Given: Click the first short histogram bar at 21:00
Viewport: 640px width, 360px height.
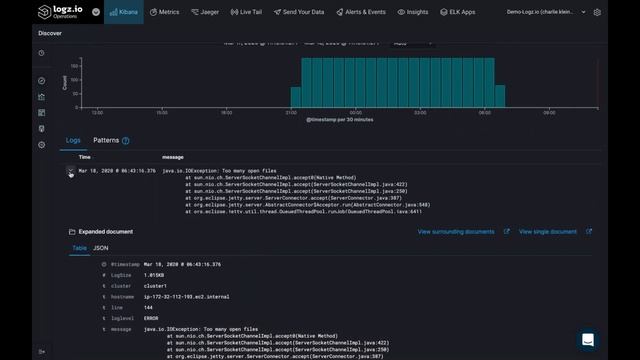Looking at the screenshot, I should pos(296,97).
